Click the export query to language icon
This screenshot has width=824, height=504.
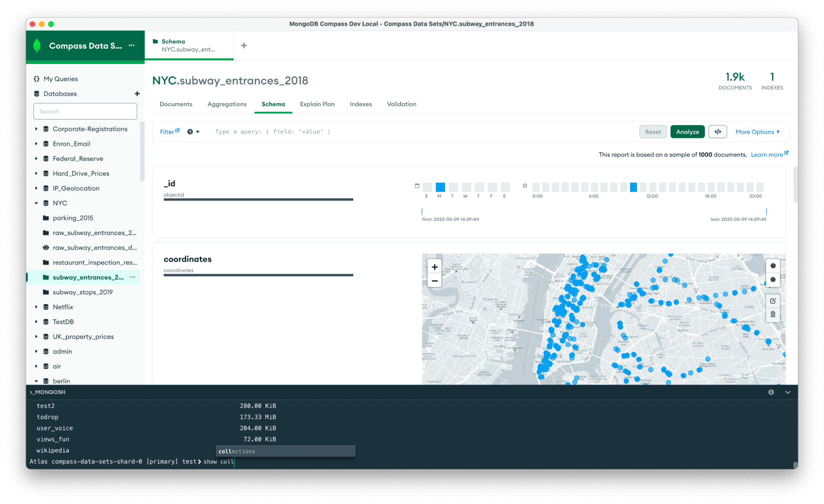coord(718,131)
